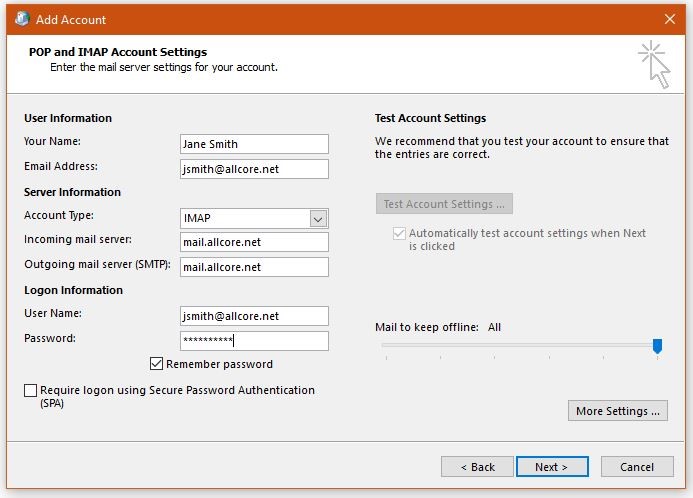
Task: Toggle automatically test account settings checkbox
Action: [399, 233]
